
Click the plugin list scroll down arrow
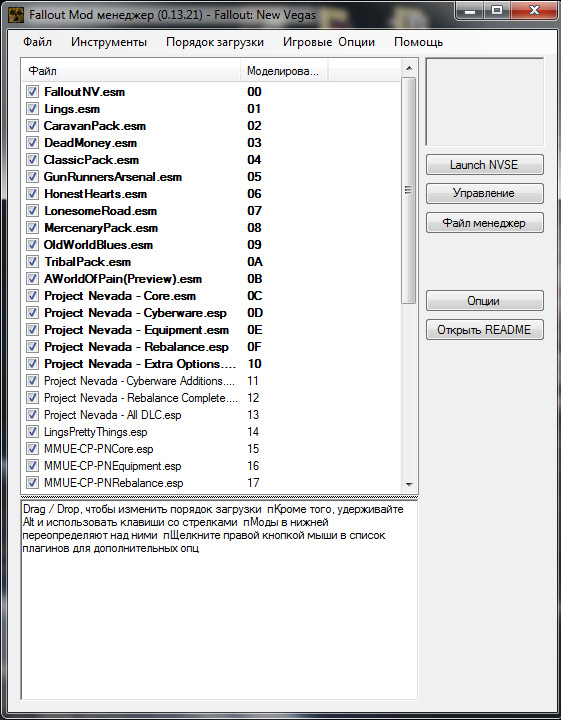pyautogui.click(x=409, y=484)
